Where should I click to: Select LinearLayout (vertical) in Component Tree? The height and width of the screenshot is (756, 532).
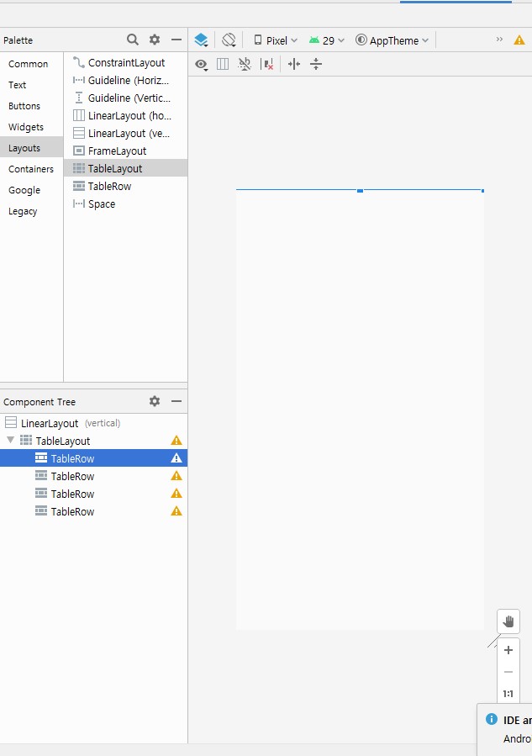[x=93, y=423]
